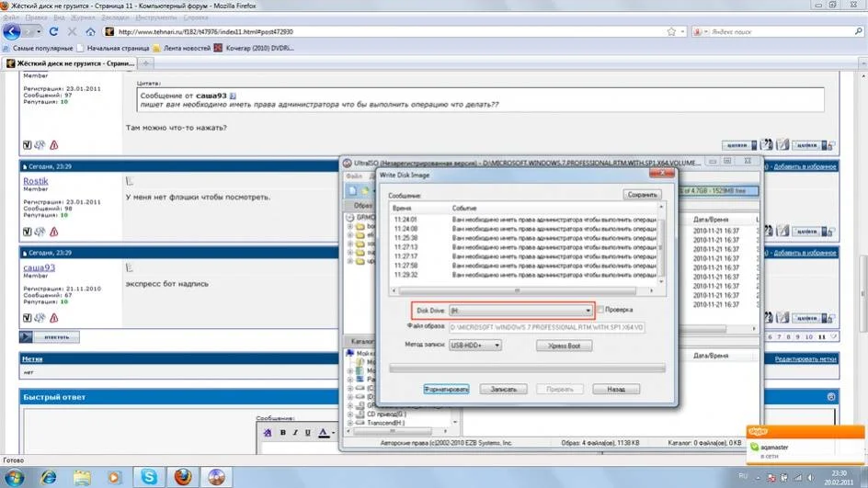The image size is (868, 488).
Task: Switch to Skype in the taskbar
Action: (149, 477)
